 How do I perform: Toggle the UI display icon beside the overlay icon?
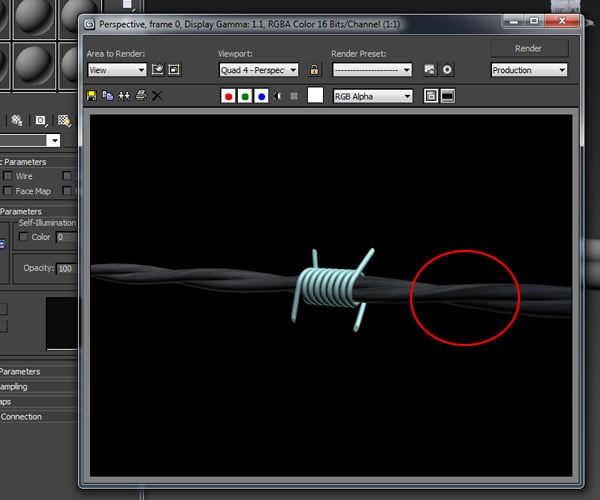(448, 96)
